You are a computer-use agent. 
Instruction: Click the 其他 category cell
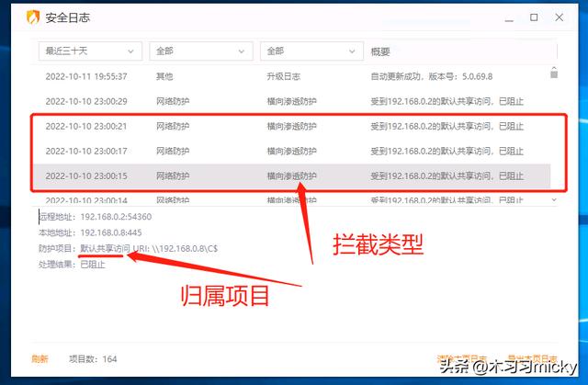[x=164, y=76]
